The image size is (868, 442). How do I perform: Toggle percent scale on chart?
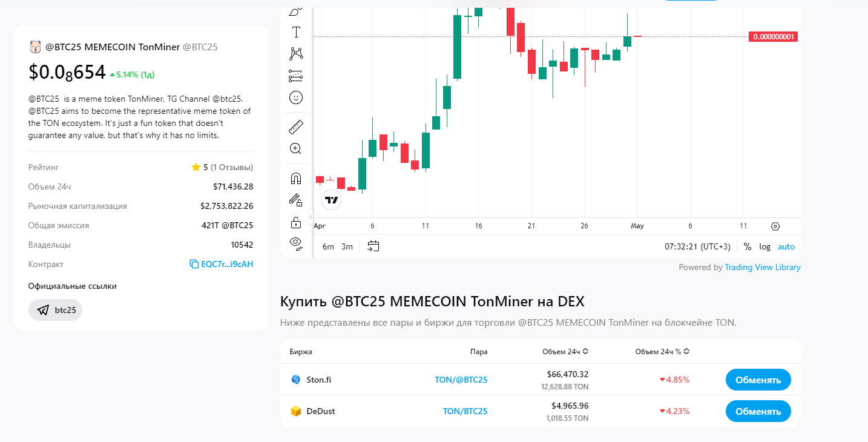point(748,246)
